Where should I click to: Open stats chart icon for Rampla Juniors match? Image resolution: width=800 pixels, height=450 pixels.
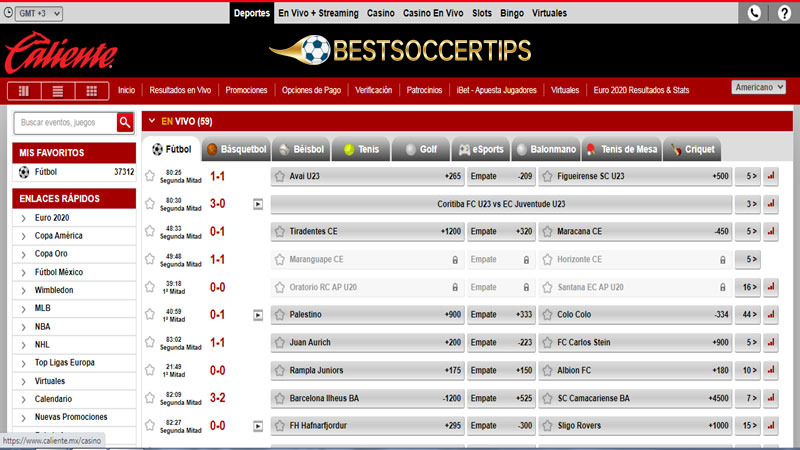[771, 370]
